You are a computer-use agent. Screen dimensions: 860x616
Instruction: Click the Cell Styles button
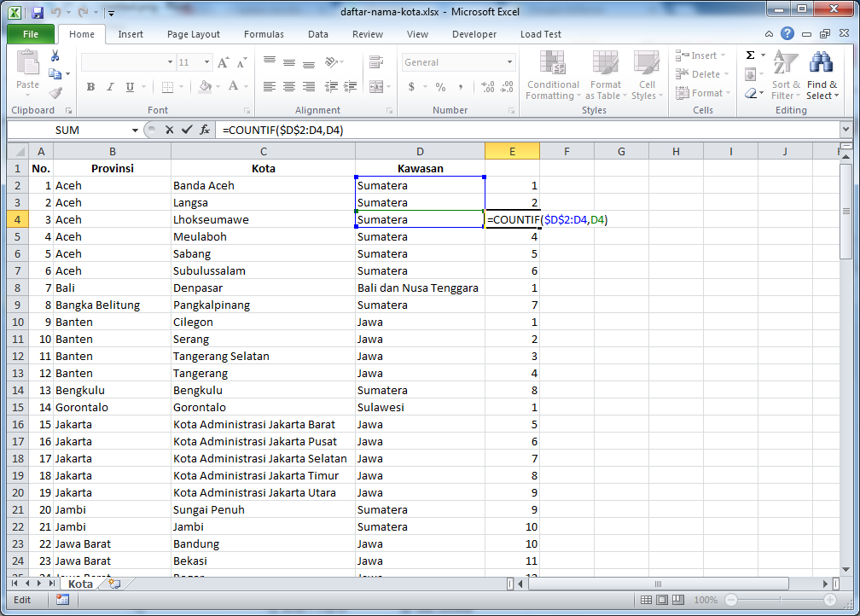[648, 75]
